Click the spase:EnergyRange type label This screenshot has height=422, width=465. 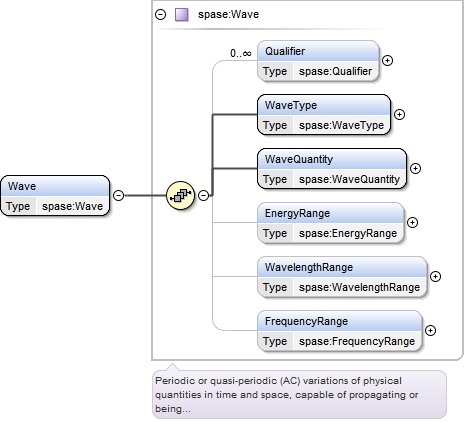coord(348,233)
